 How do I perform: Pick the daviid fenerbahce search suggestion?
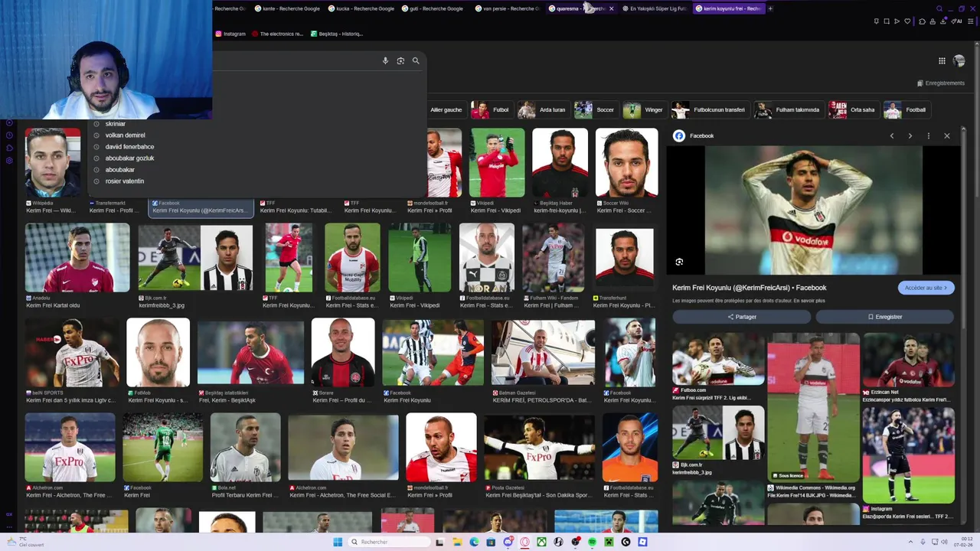click(129, 146)
